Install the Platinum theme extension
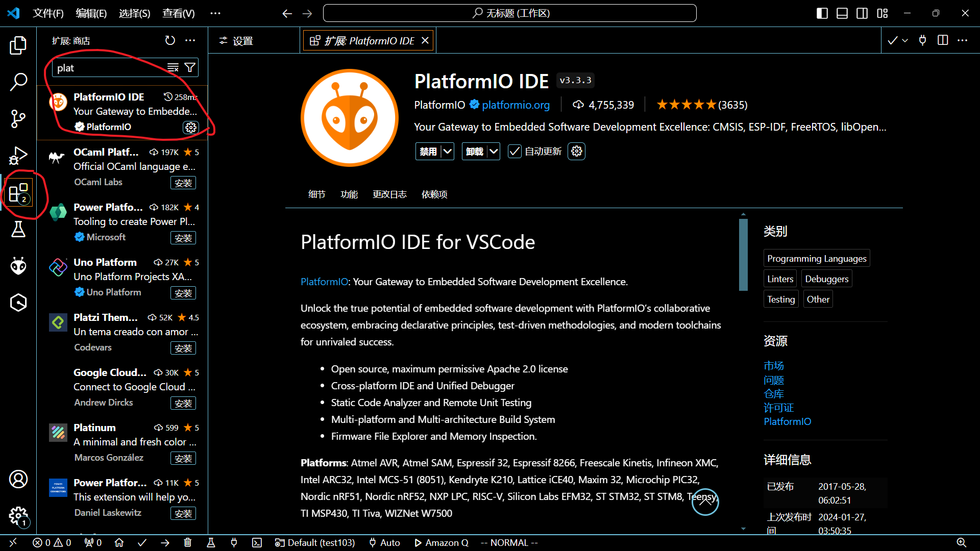 tap(183, 458)
